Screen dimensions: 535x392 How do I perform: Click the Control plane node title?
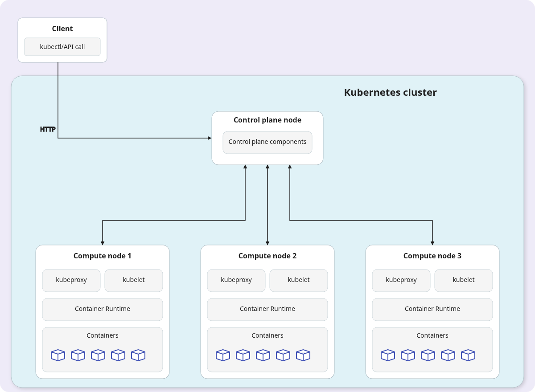pos(267,120)
